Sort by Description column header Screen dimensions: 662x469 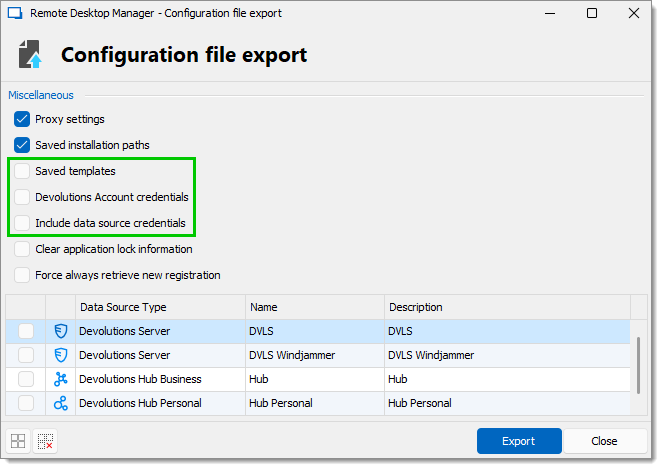507,307
